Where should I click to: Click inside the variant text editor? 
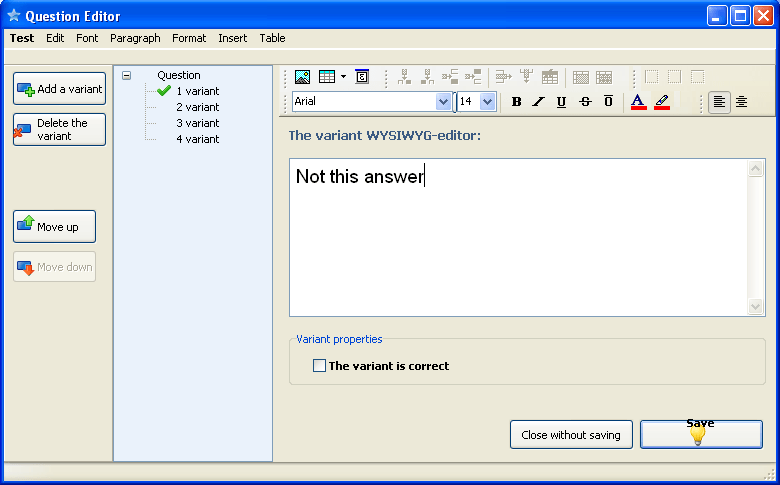518,237
